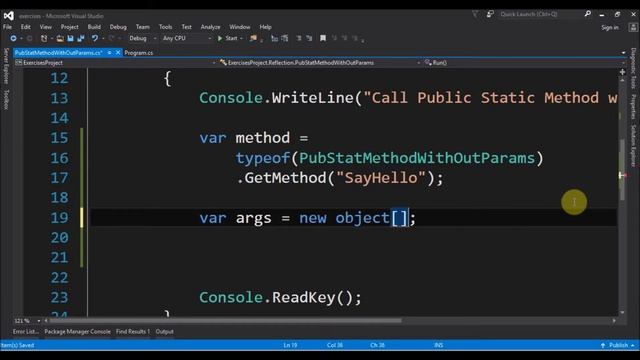Viewport: 640px width, 360px height.
Task: Click the Visual Studio logo icon
Action: (x=9, y=16)
